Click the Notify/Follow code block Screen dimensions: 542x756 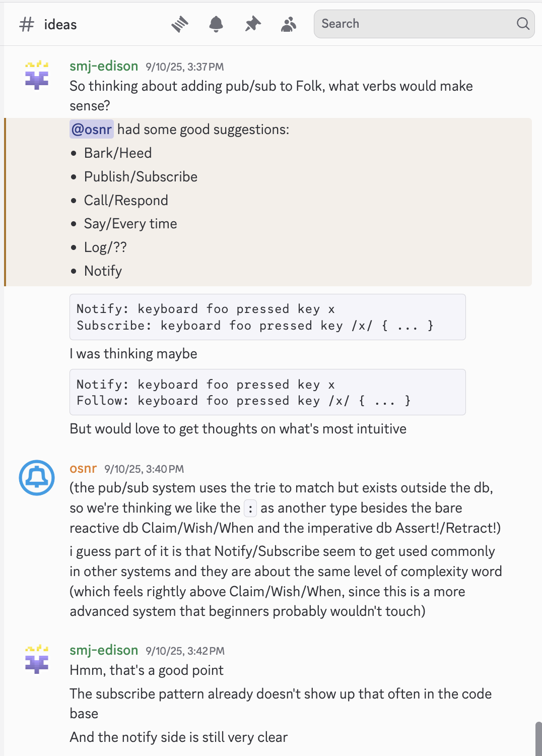[267, 392]
